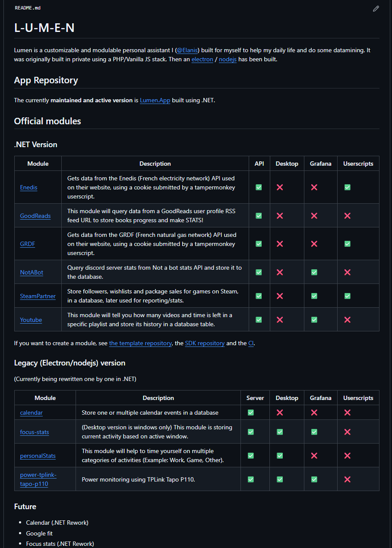The width and height of the screenshot is (392, 548).
Task: Click red cross in Youtube Desktop column
Action: 280,320
